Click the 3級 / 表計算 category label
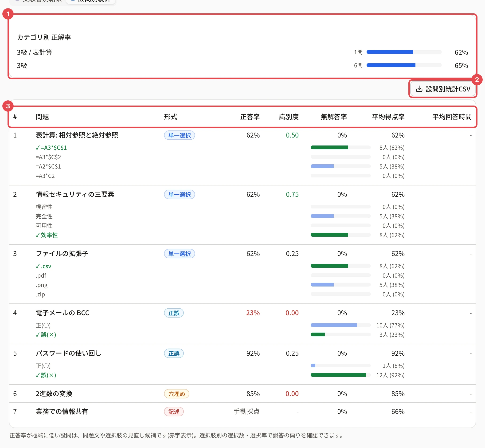The height and width of the screenshot is (448, 485). click(35, 52)
